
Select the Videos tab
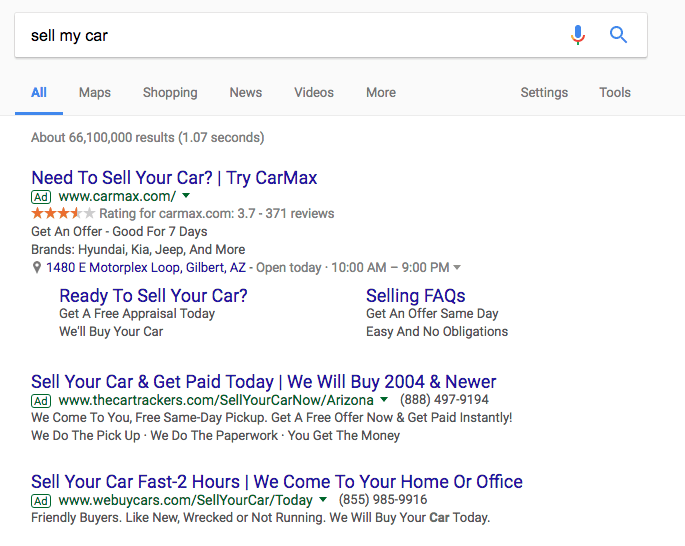pyautogui.click(x=314, y=93)
